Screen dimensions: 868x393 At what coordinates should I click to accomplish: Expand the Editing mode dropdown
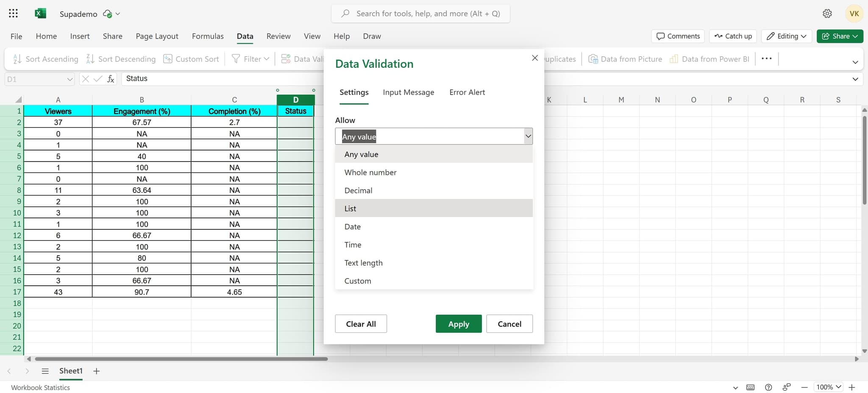786,36
